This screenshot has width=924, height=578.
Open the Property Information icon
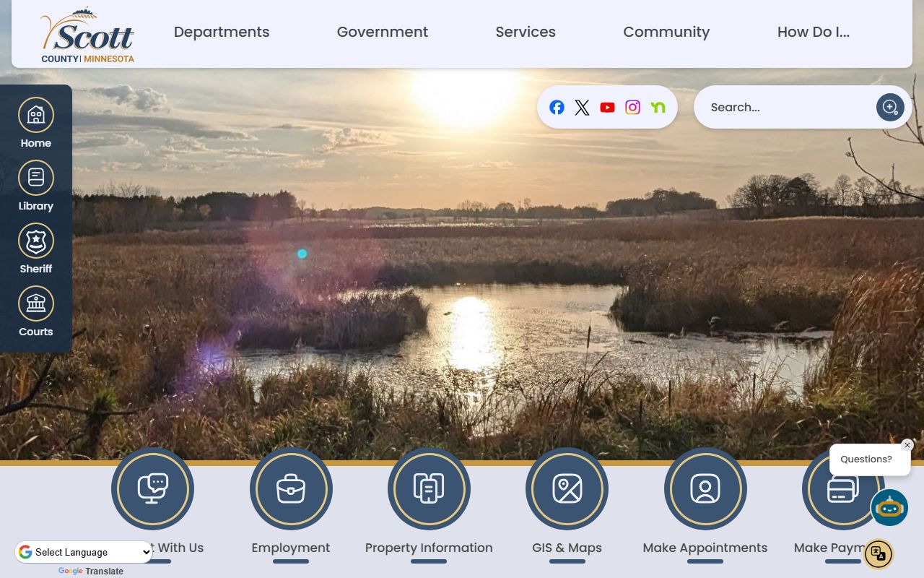coord(429,489)
